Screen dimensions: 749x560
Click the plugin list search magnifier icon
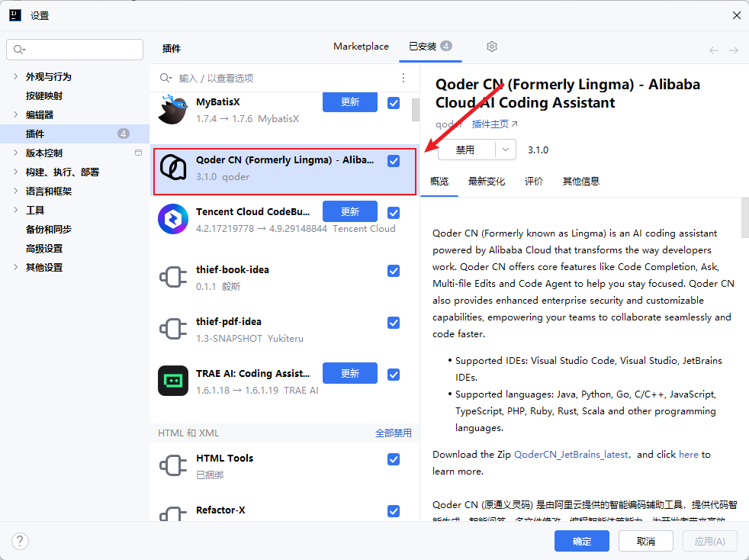[166, 78]
